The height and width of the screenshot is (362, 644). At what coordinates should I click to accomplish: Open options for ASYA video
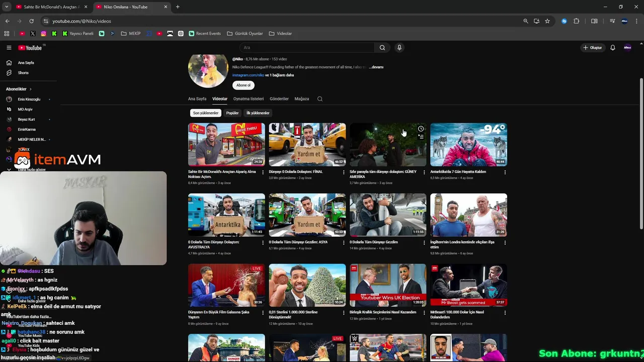coord(344,243)
